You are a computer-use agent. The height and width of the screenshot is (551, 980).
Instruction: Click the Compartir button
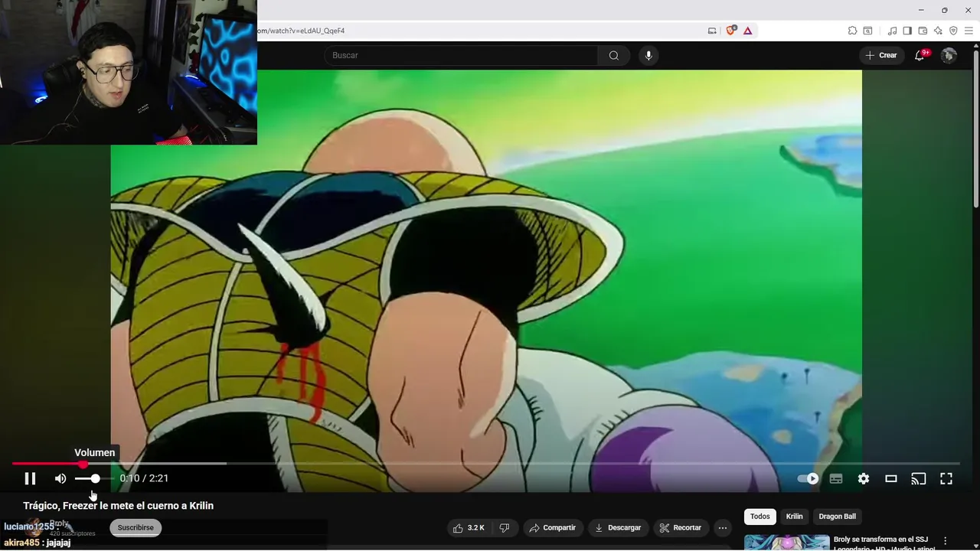click(552, 527)
